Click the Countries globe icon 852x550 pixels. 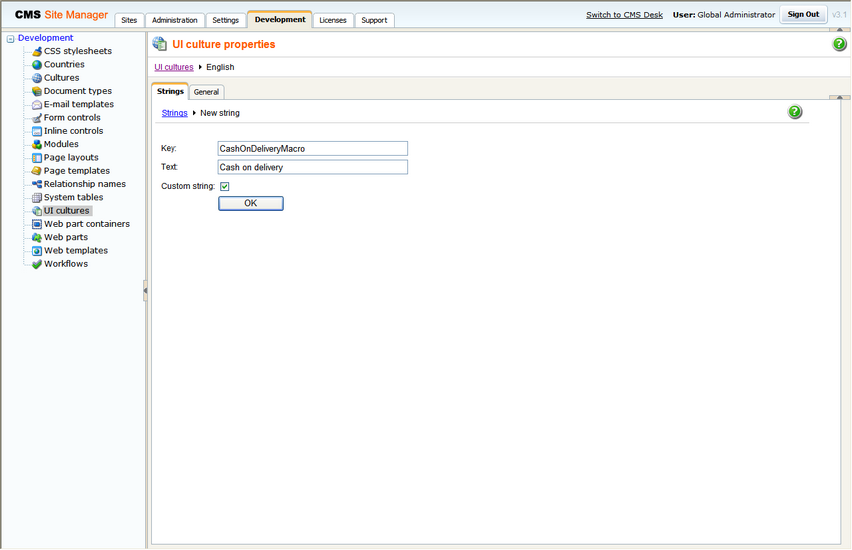tap(37, 65)
